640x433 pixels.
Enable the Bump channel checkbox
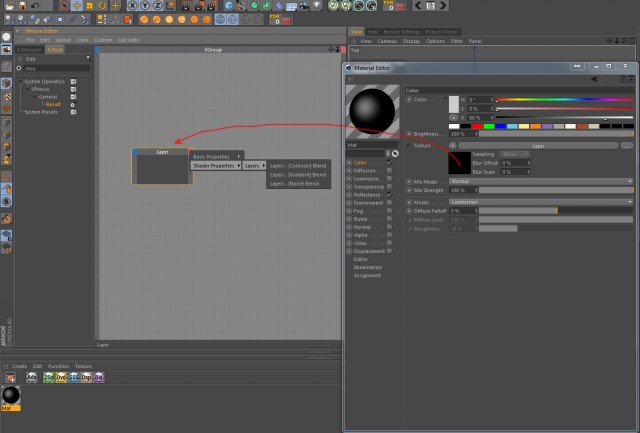pyautogui.click(x=389, y=219)
